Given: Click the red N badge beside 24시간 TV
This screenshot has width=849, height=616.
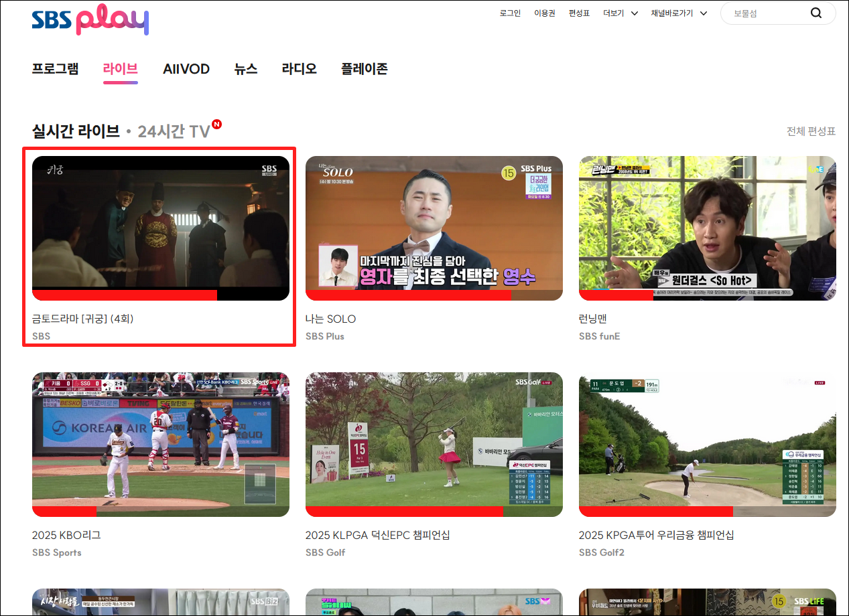Looking at the screenshot, I should point(216,124).
